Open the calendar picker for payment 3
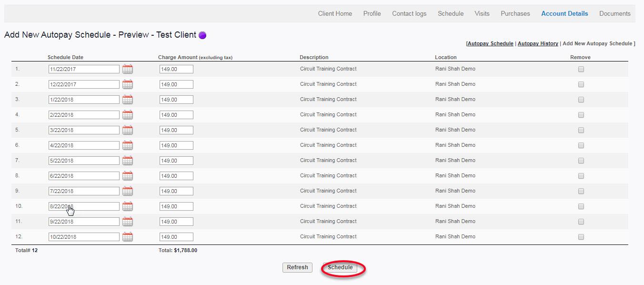The image size is (644, 285). 127,99
